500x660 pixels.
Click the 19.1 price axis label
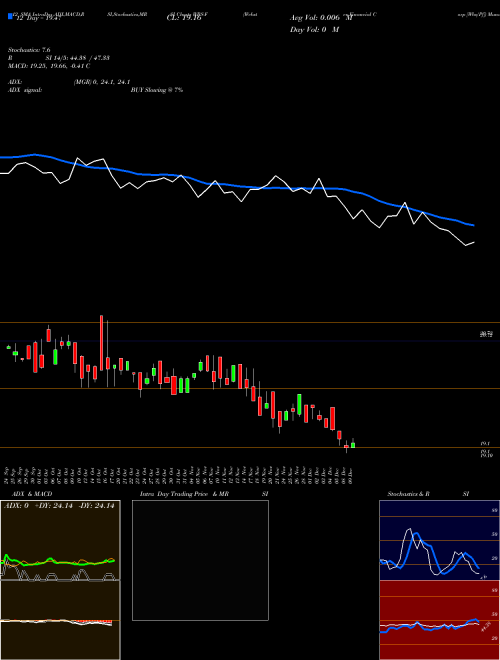pos(485,444)
